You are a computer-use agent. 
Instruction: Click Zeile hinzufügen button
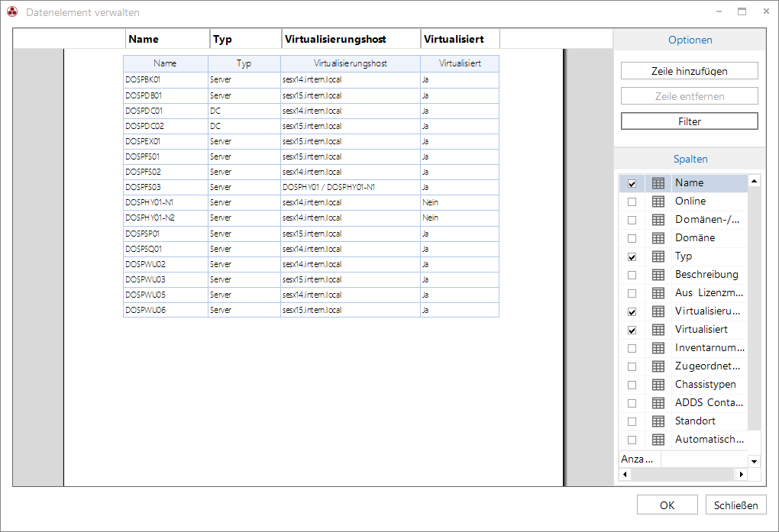point(689,71)
